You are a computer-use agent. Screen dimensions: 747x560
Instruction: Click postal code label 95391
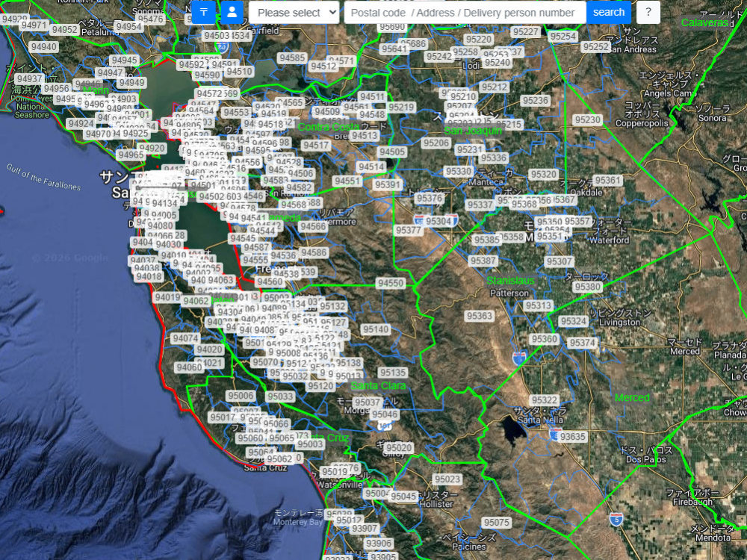tap(387, 184)
